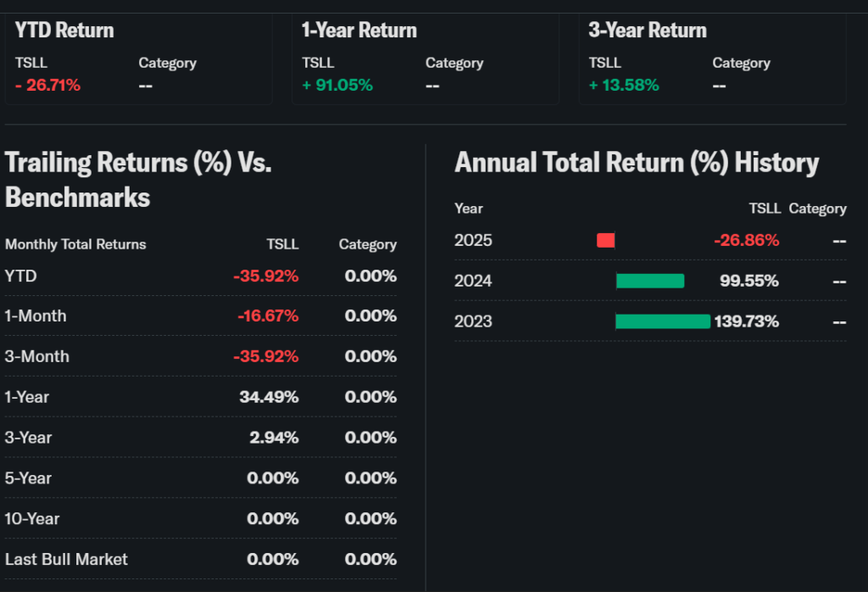This screenshot has width=868, height=592.
Task: Select the 1-Year Return card heading
Action: click(359, 31)
